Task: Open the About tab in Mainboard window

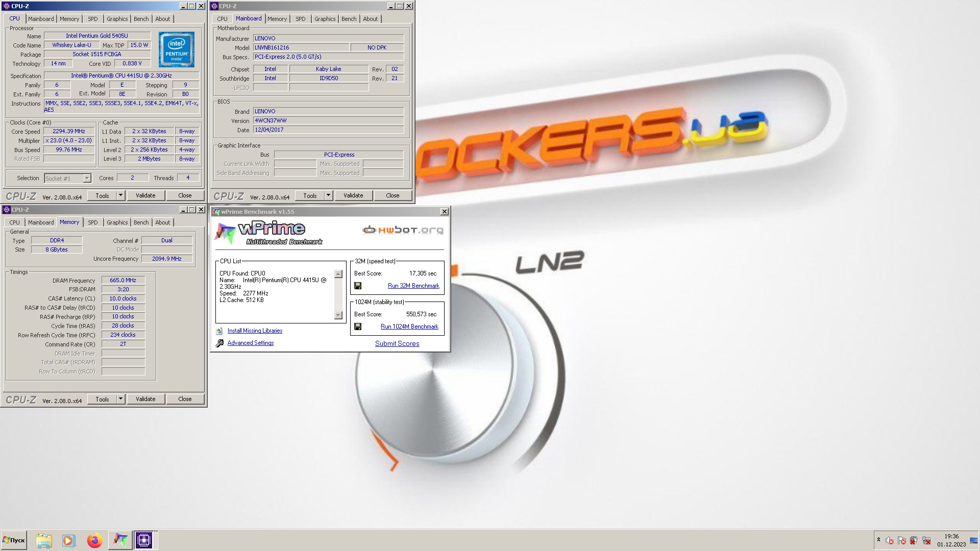Action: coord(371,19)
